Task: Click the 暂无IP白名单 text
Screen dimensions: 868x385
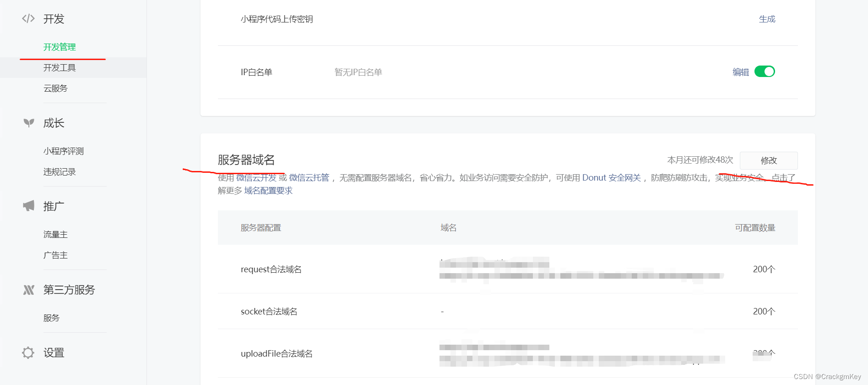Action: [358, 72]
